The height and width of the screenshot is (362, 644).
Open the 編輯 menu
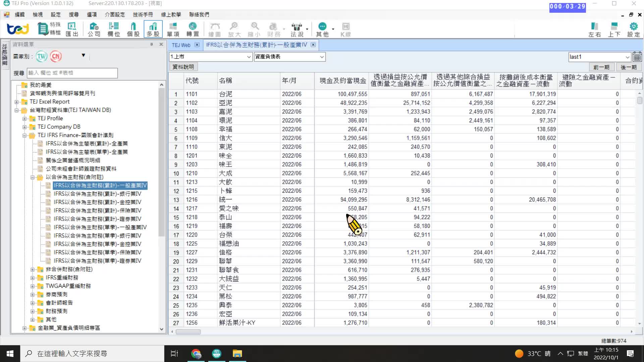pos(20,14)
